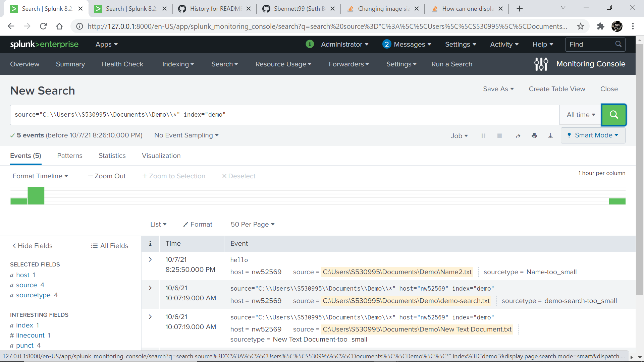
Task: Click the splunk>enterprise logo
Action: click(44, 44)
